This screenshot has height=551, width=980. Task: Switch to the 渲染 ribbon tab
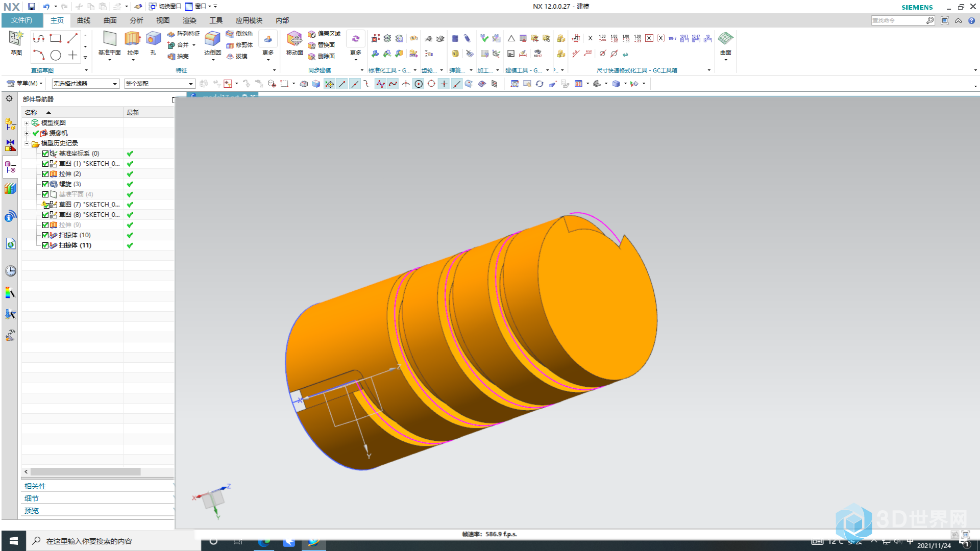pyautogui.click(x=189, y=20)
